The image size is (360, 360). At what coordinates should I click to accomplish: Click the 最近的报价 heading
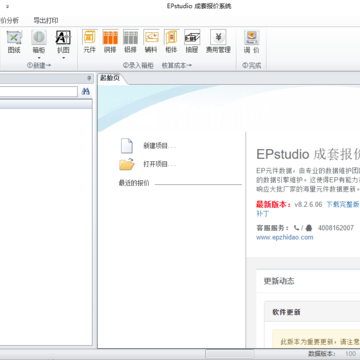[x=134, y=183]
